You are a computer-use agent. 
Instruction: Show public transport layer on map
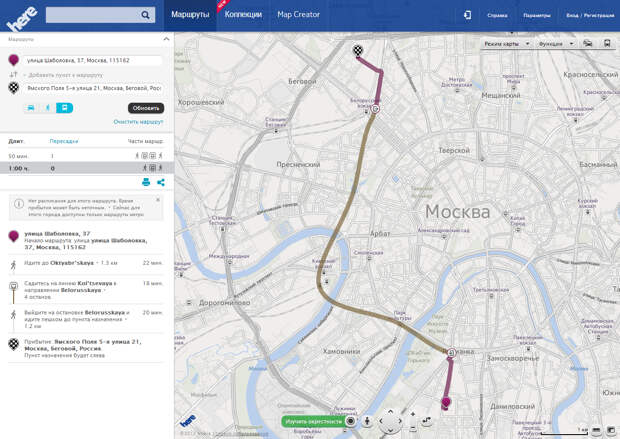(606, 44)
